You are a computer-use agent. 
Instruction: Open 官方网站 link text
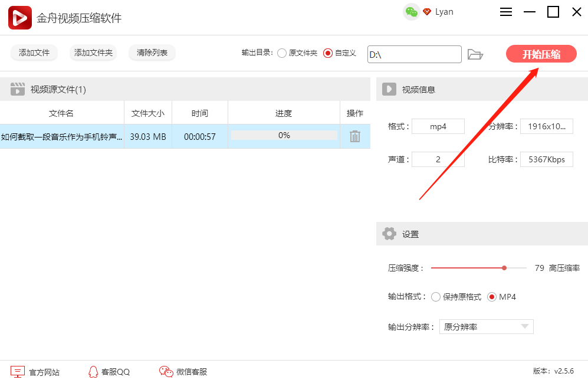click(x=44, y=372)
